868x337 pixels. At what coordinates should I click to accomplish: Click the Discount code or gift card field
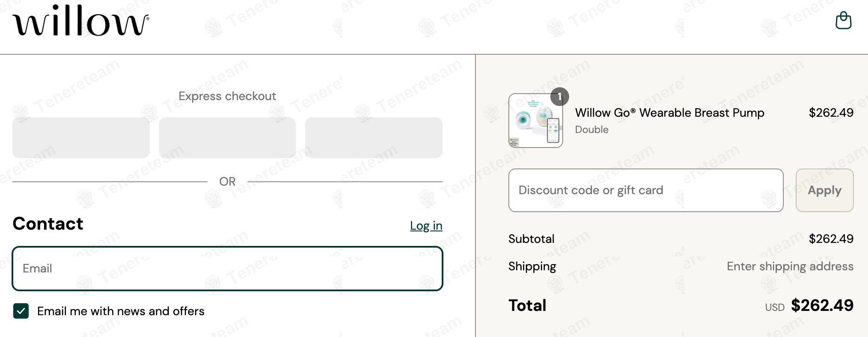point(646,190)
